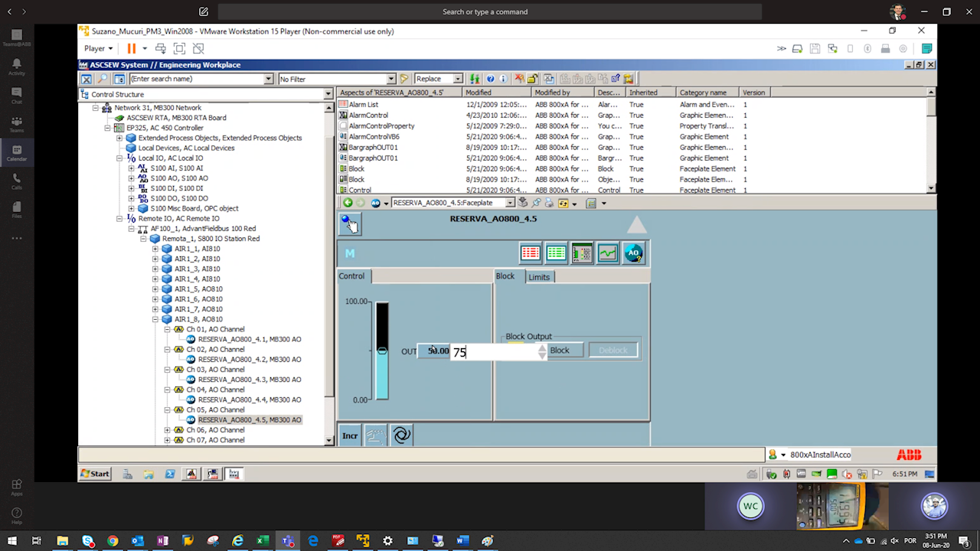This screenshot has width=980, height=551.
Task: Click the object lock hand icon
Action: point(349,223)
